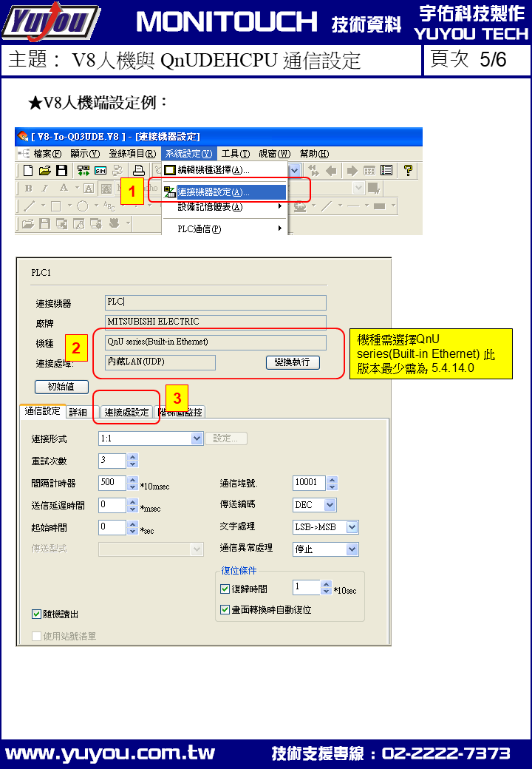Viewport: 532px width, 769px height.
Task: Open the 登錄項目(R) menu
Action: coord(132,154)
